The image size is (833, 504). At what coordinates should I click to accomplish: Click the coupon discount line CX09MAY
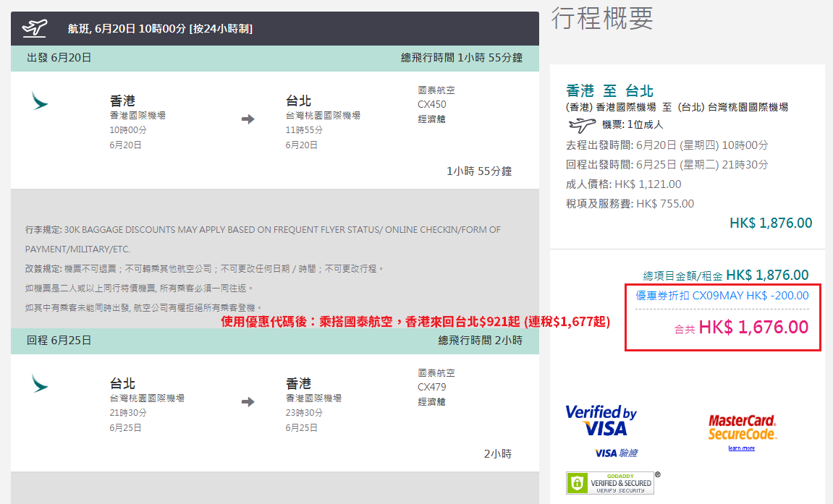[722, 296]
